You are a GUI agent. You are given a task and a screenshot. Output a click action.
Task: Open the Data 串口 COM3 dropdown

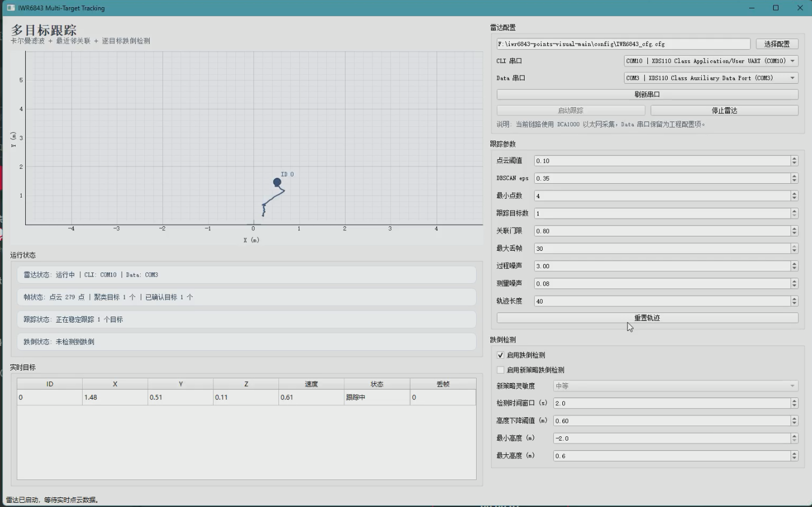click(x=711, y=78)
